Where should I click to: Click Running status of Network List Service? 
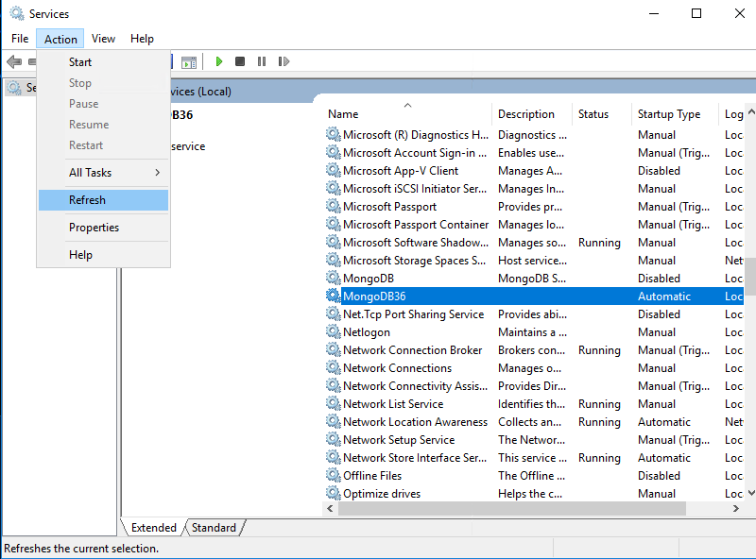pyautogui.click(x=599, y=404)
